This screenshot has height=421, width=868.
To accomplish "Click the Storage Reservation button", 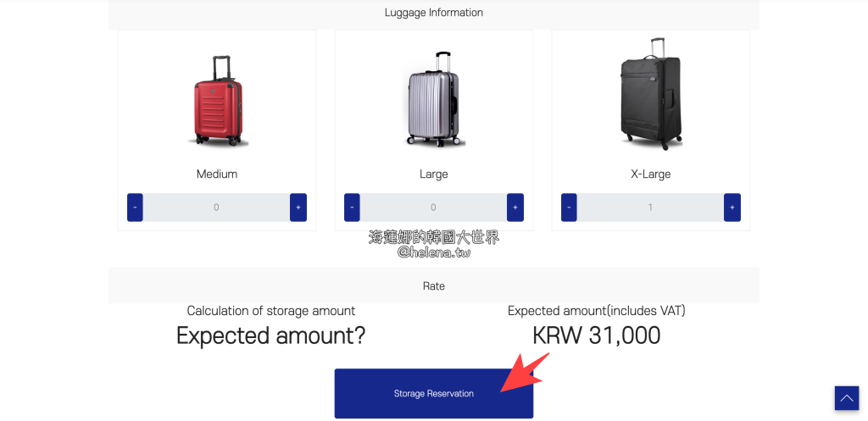I will [433, 393].
